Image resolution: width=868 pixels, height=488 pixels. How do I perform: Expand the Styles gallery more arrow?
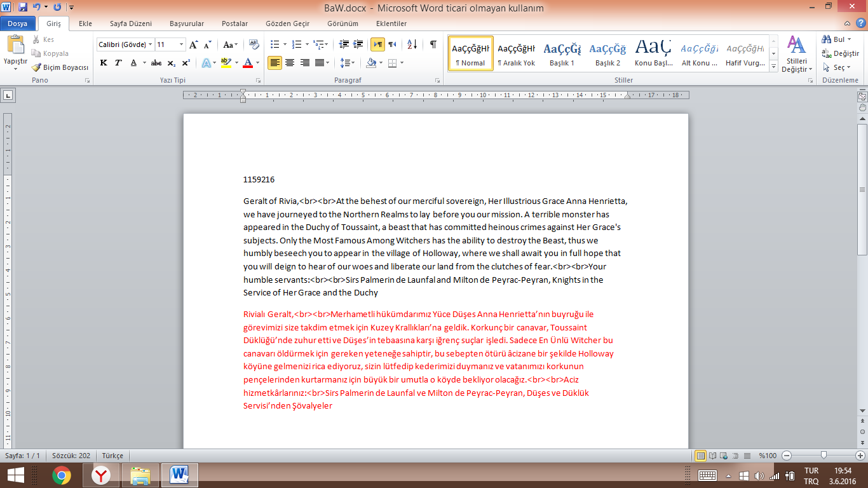pyautogui.click(x=773, y=67)
